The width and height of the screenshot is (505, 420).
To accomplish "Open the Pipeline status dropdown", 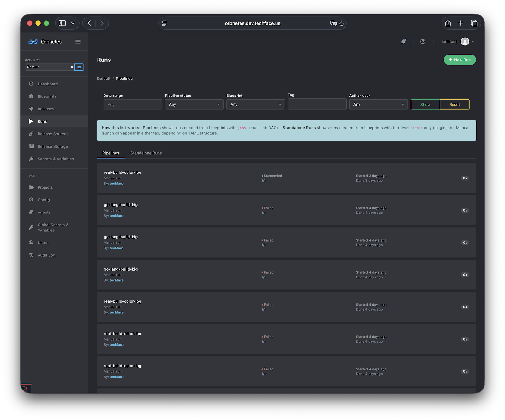I will point(194,104).
